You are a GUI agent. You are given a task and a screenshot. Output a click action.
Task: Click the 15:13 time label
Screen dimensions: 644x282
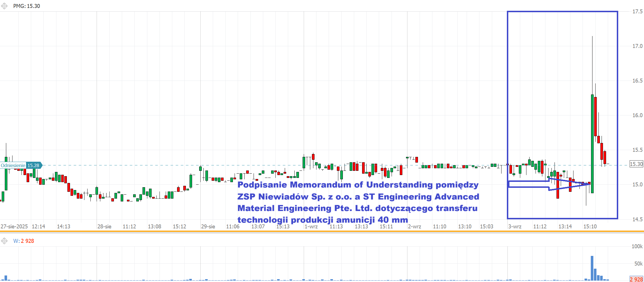click(283, 226)
